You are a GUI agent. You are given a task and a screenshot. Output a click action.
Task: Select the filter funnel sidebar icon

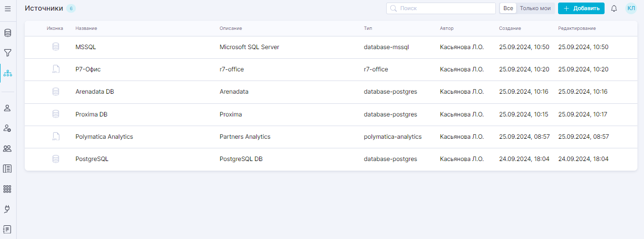8,53
